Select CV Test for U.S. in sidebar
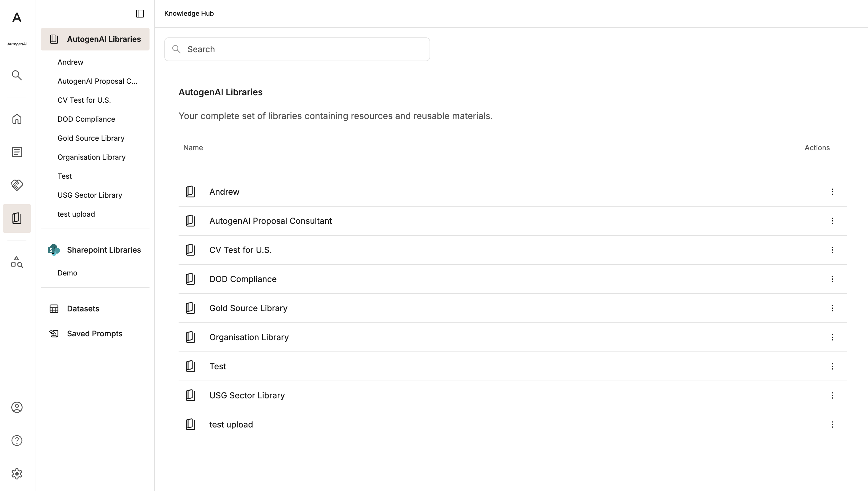Image resolution: width=868 pixels, height=491 pixels. [84, 100]
